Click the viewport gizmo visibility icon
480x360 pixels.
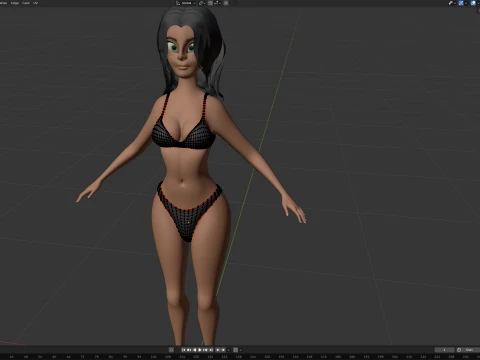461,3
